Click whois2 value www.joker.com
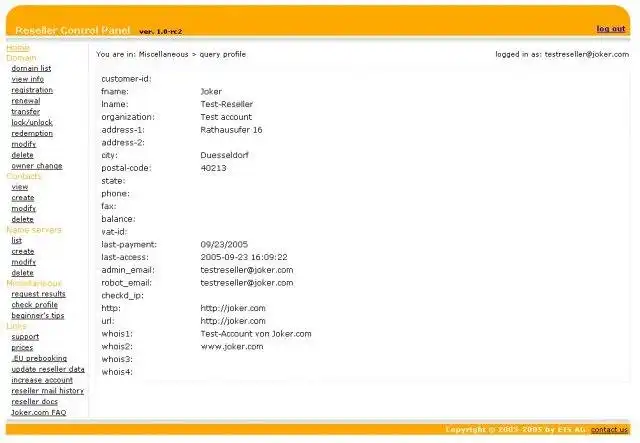 (232, 347)
